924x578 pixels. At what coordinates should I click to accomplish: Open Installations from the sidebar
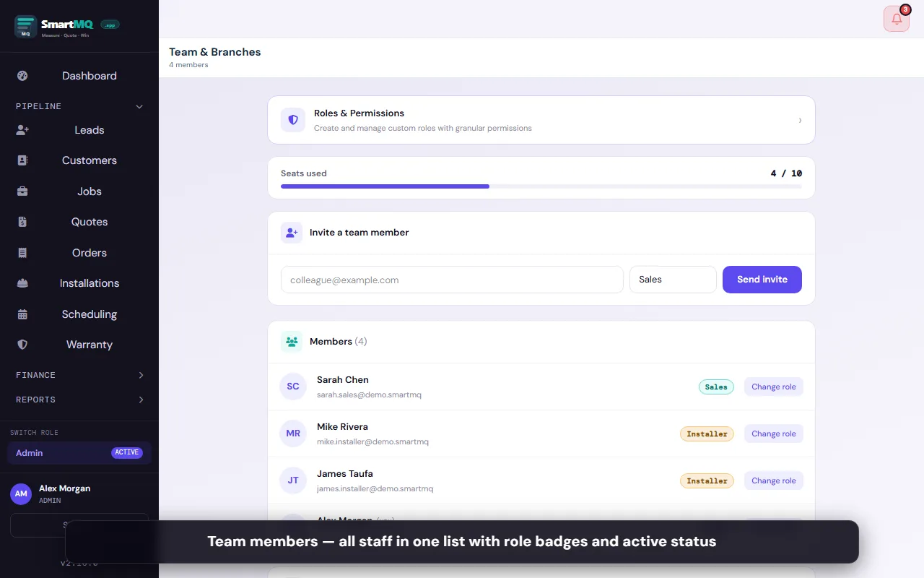tap(79, 283)
